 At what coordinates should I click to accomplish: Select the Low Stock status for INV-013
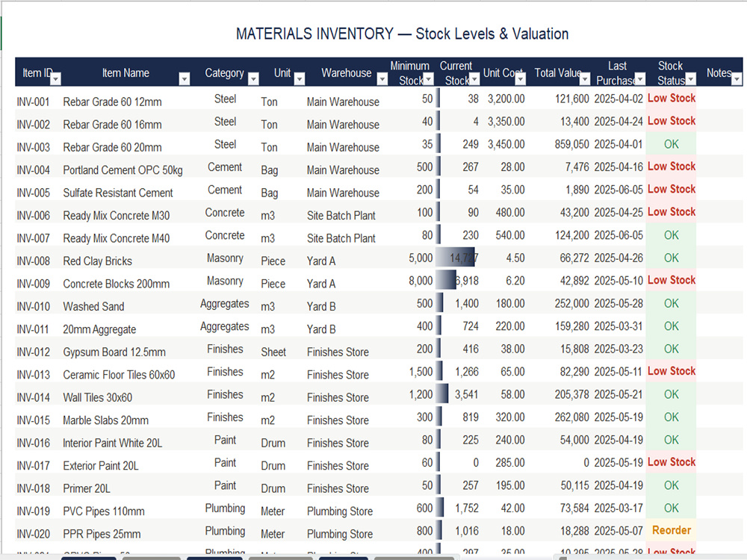click(x=672, y=371)
